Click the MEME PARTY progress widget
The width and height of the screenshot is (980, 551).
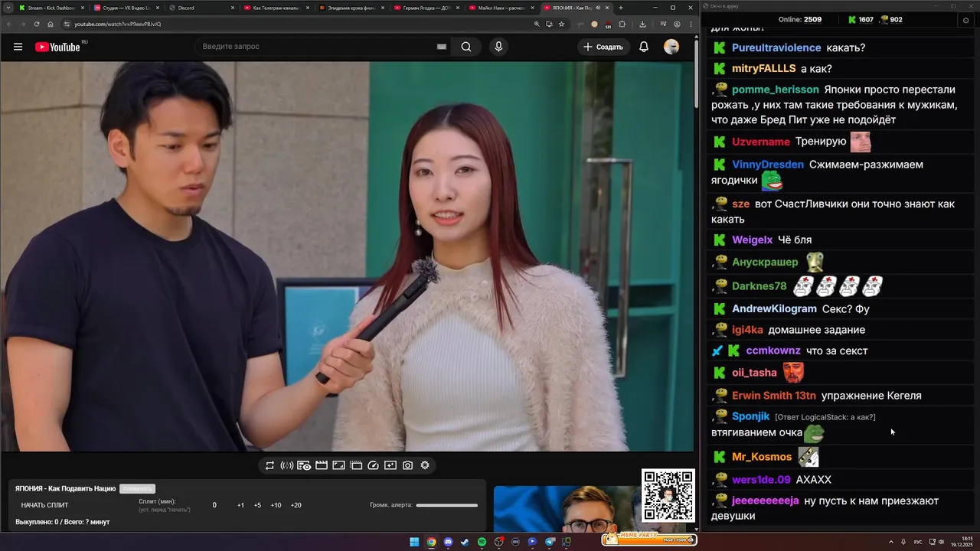point(649,539)
